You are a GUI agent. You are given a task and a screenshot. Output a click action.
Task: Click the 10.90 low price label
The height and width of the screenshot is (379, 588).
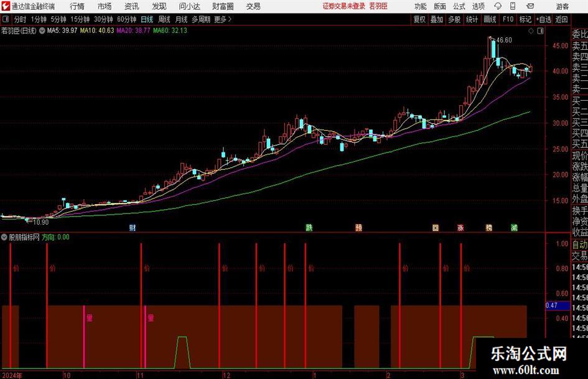click(x=41, y=222)
